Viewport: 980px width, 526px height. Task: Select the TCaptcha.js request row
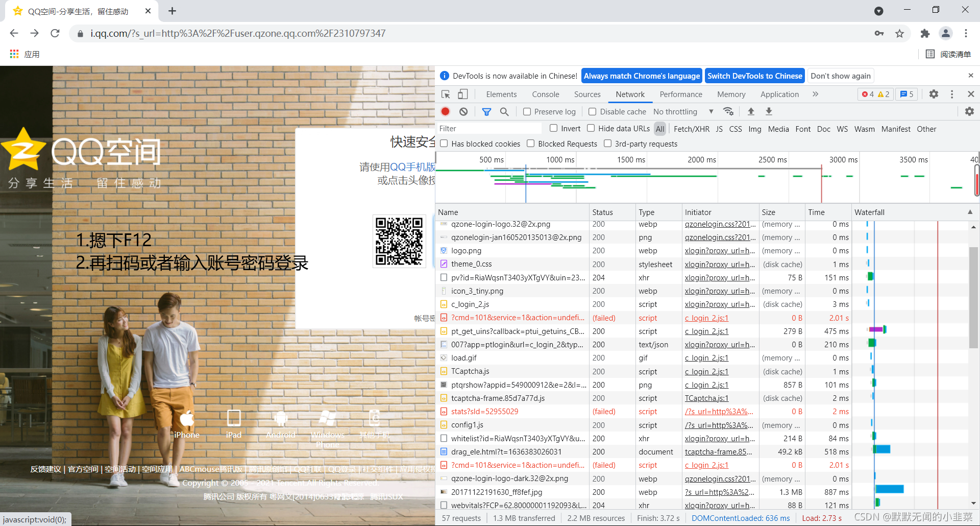pyautogui.click(x=702, y=371)
